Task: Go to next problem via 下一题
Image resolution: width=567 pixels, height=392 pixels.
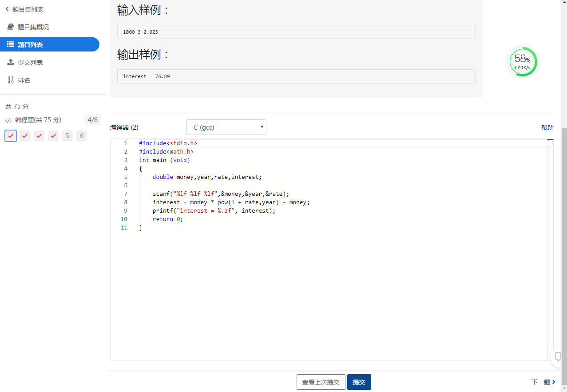Action: coord(543,382)
